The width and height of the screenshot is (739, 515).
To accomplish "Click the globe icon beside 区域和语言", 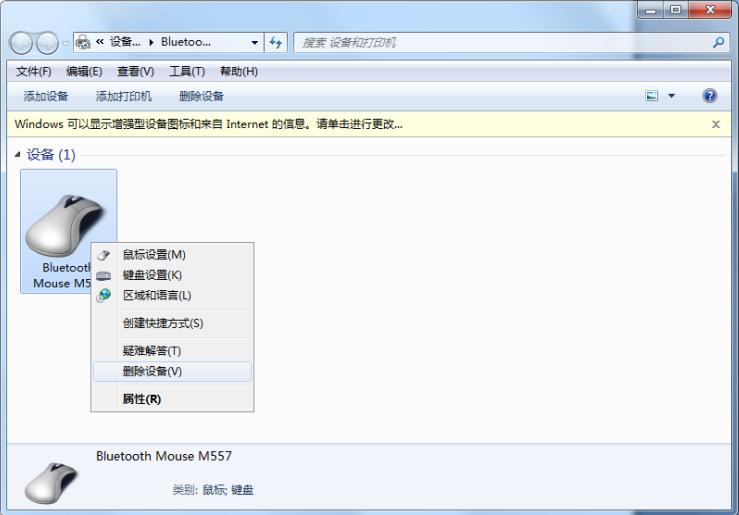I will coord(104,295).
